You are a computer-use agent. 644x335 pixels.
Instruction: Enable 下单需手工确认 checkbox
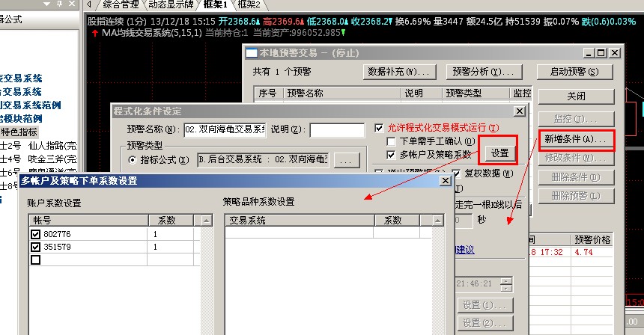[391, 141]
